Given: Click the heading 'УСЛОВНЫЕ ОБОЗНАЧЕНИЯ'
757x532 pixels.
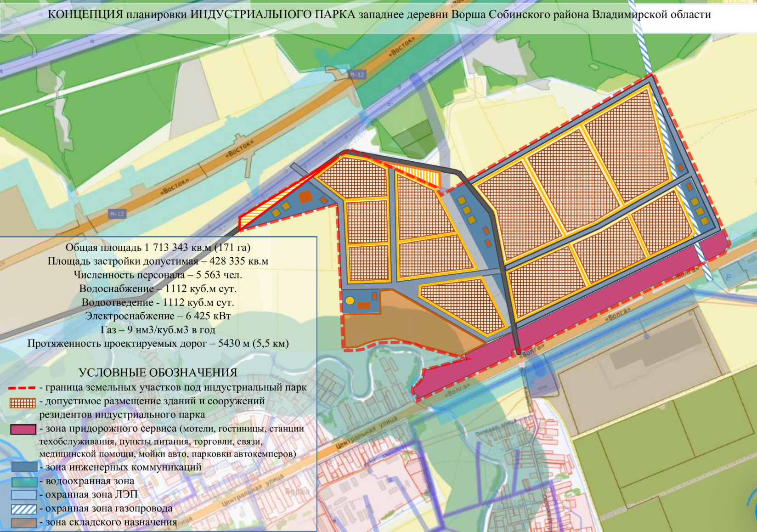Looking at the screenshot, I should pos(158,373).
